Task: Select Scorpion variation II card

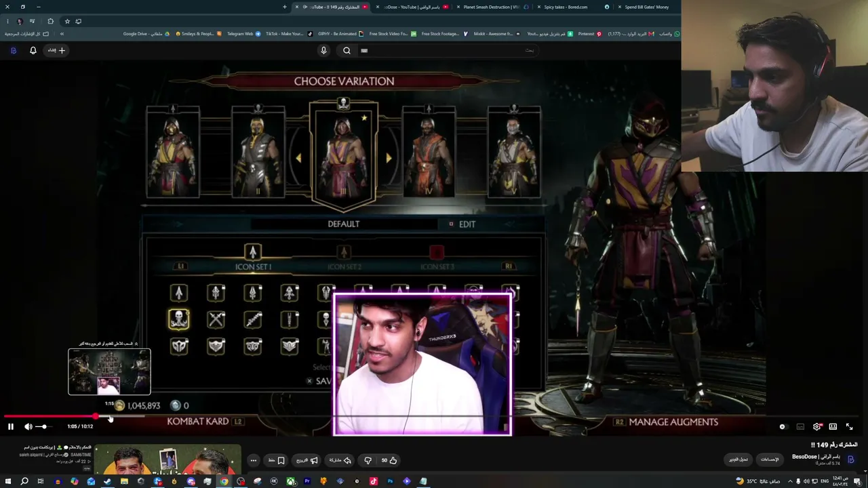Action: pos(258,151)
